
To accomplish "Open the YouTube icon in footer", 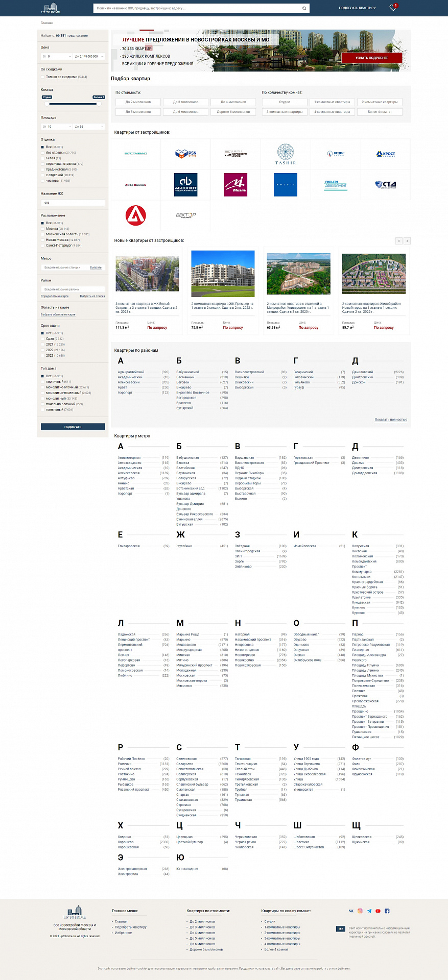I will pos(378,911).
